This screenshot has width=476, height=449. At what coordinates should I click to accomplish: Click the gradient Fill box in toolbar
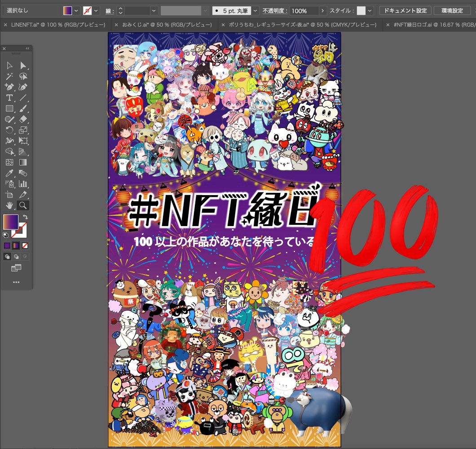pyautogui.click(x=11, y=222)
